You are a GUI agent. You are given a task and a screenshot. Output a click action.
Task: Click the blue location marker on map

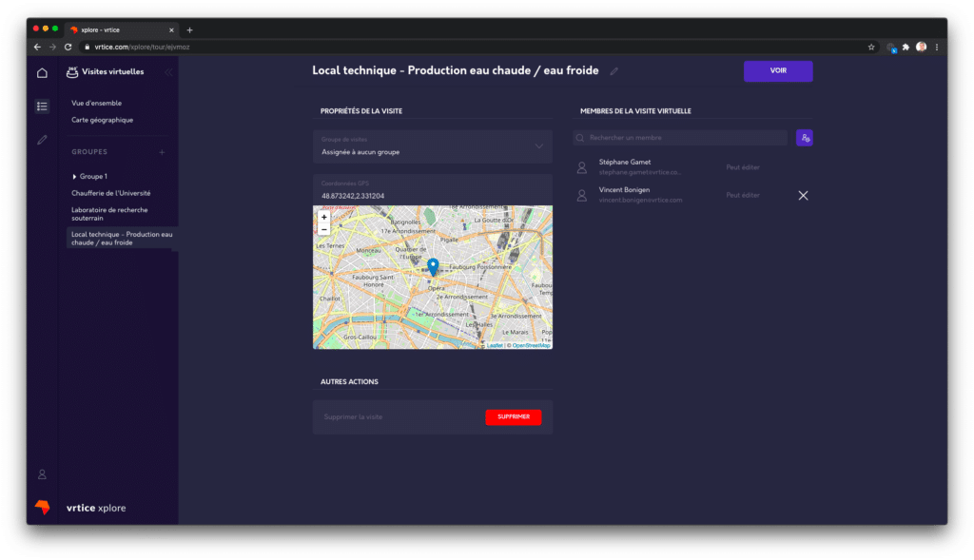[x=433, y=266]
